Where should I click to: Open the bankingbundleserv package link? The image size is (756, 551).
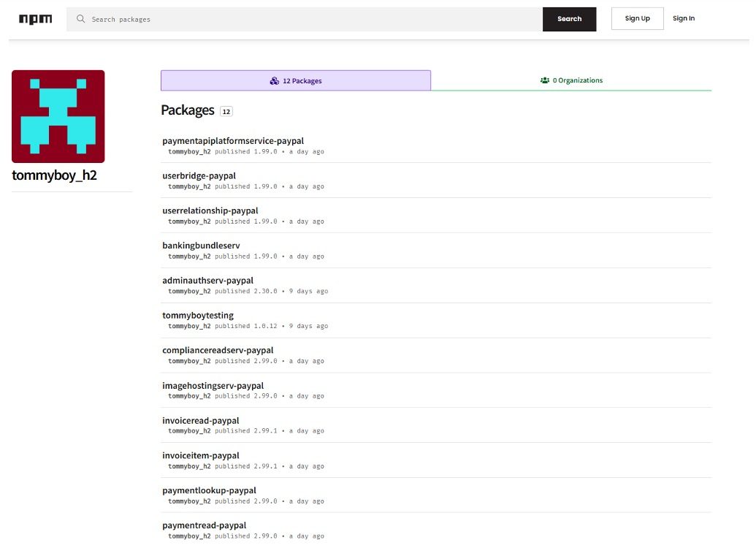click(x=201, y=246)
